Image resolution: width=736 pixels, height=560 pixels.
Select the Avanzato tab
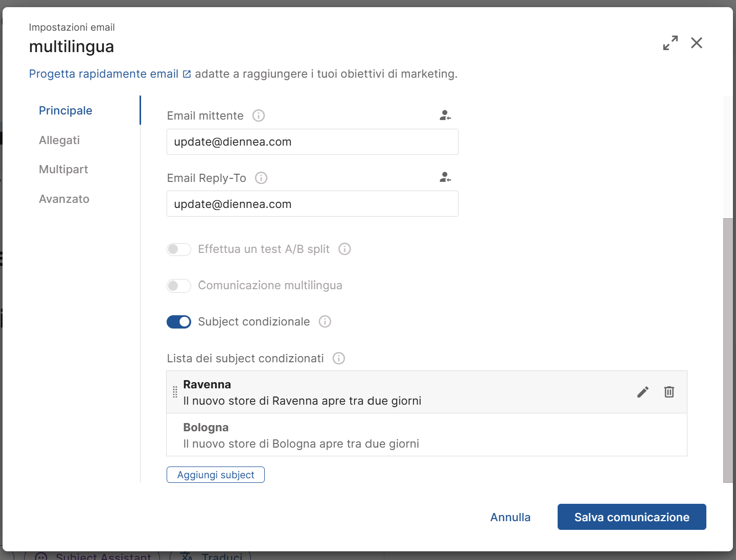click(x=64, y=199)
